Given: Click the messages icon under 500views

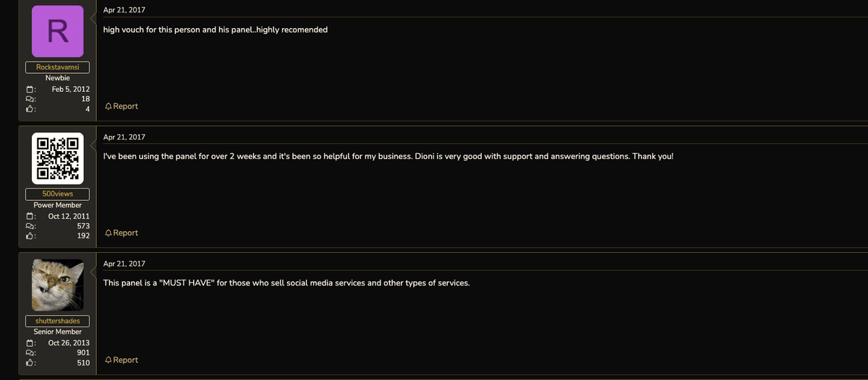Looking at the screenshot, I should pyautogui.click(x=30, y=226).
